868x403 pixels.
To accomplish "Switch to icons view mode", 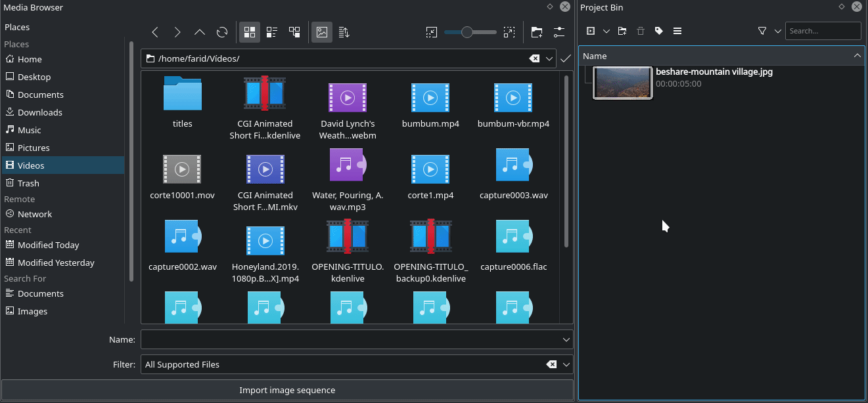I will click(x=249, y=32).
